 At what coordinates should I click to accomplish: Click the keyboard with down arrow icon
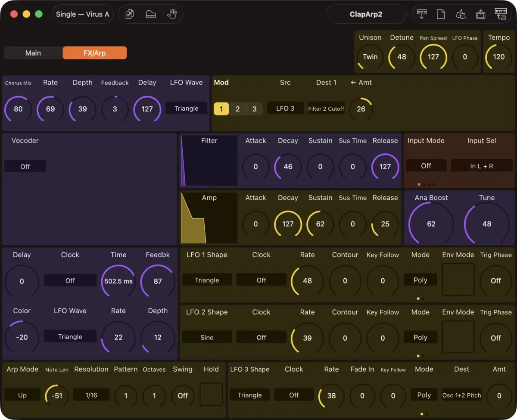(422, 14)
